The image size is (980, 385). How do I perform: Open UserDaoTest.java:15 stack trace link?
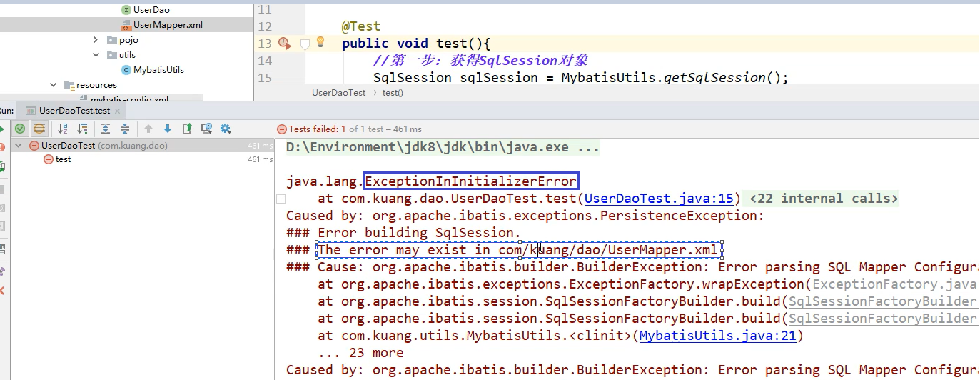coord(659,199)
